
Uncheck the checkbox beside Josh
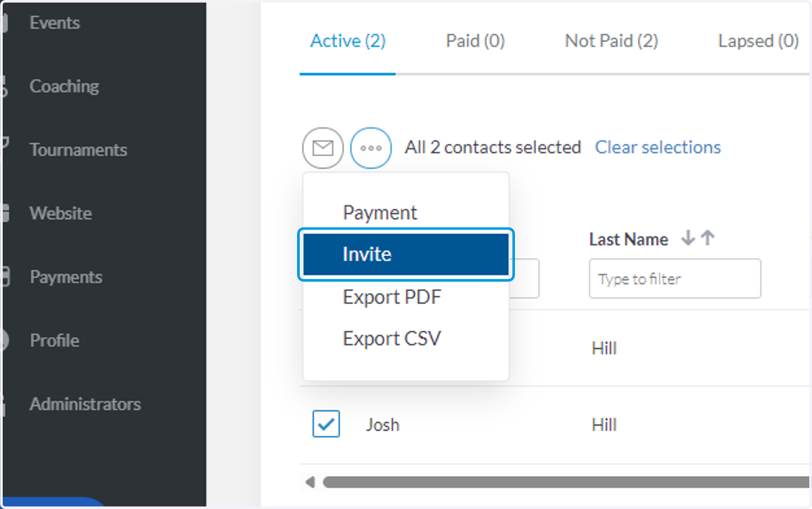(x=326, y=424)
